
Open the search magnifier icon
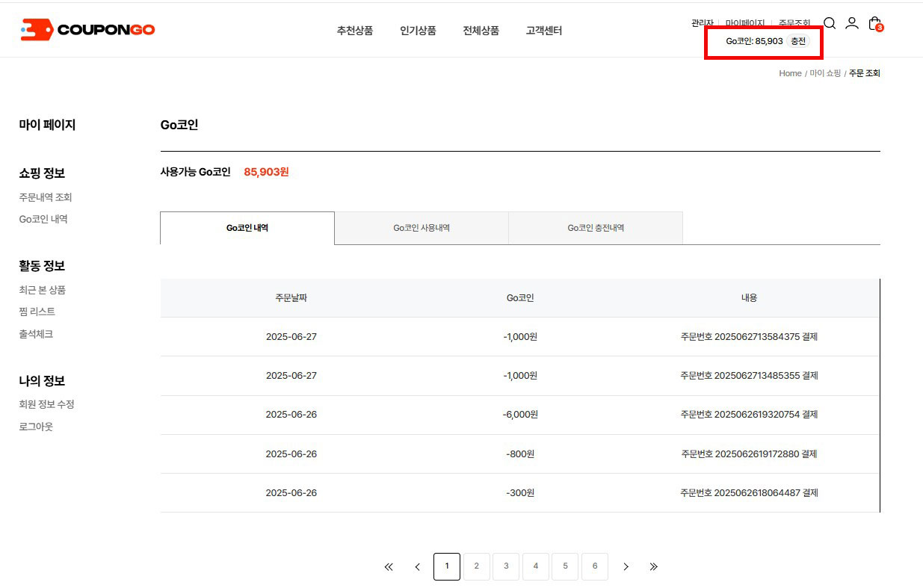point(830,23)
